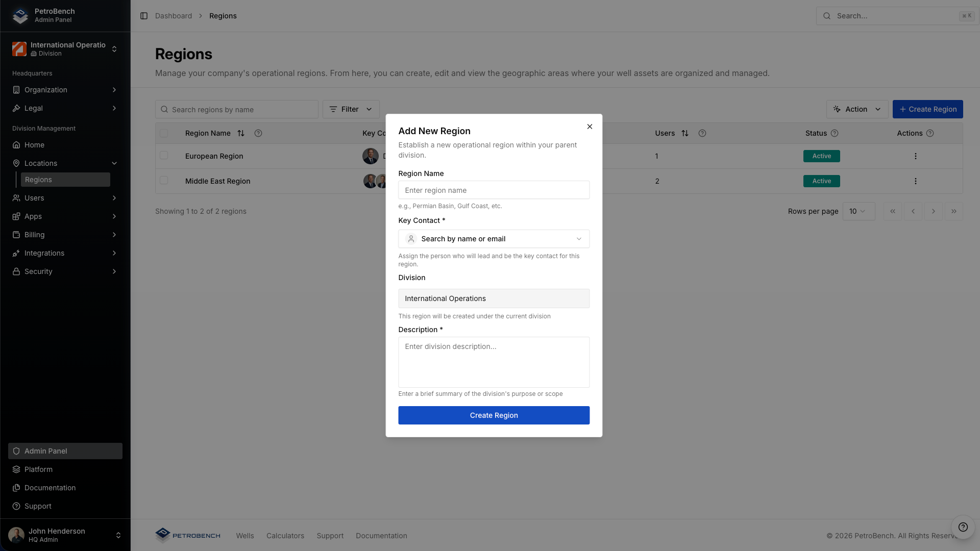
Task: Expand the Integrations menu
Action: tap(65, 253)
